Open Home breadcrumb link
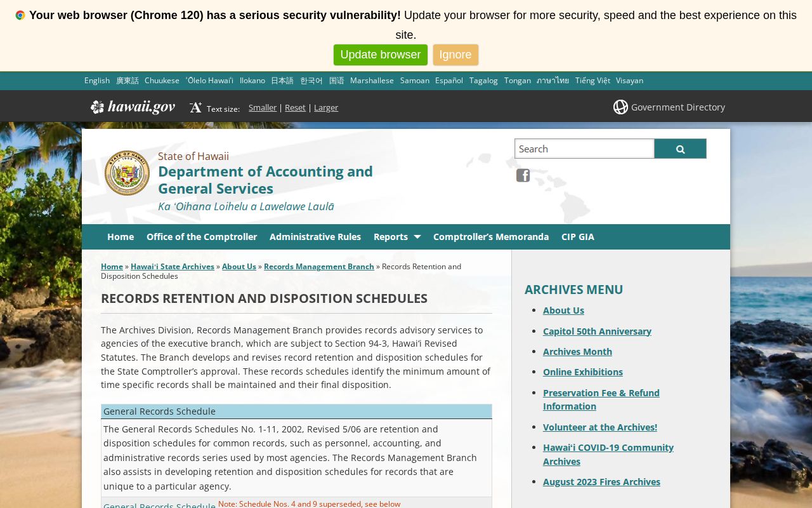This screenshot has height=508, width=812. click(x=112, y=266)
